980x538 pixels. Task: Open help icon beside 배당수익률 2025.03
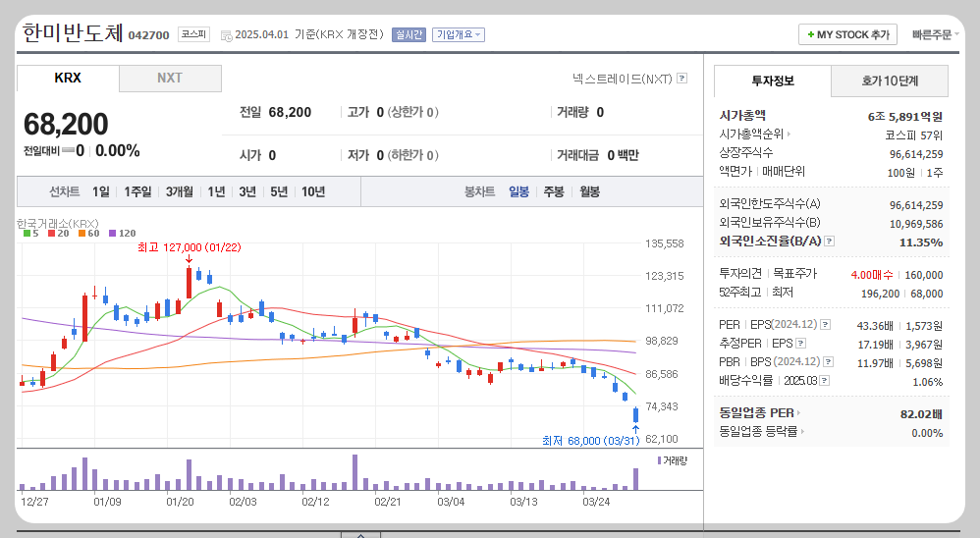coord(825,381)
